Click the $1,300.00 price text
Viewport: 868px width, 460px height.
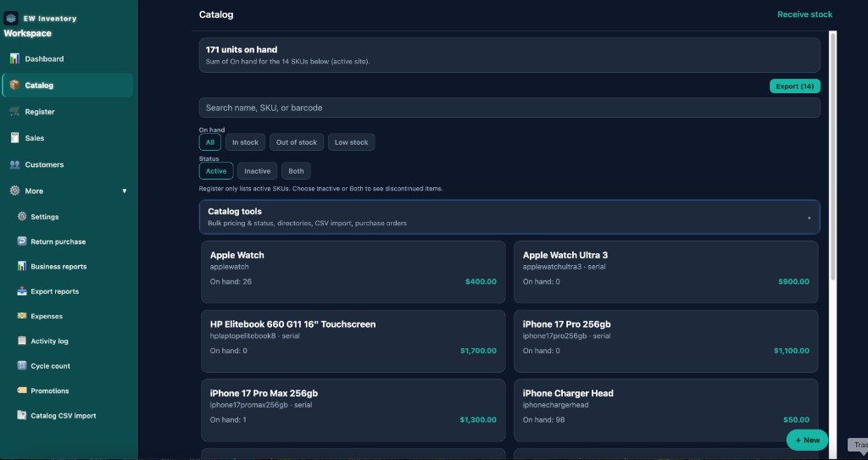(478, 420)
